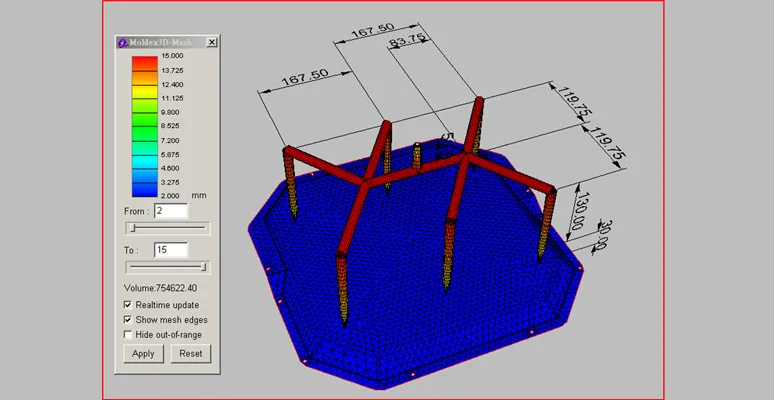Click the From value input field

[171, 211]
